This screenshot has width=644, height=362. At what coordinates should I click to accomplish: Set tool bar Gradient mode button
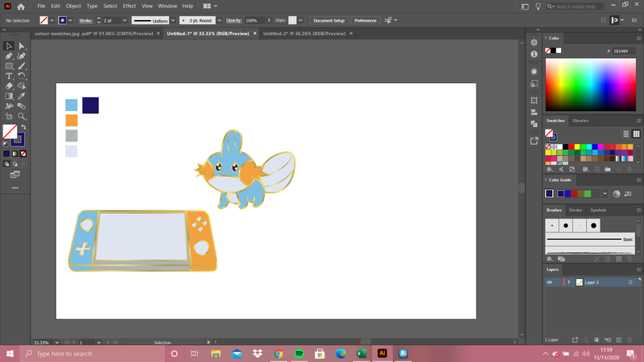[x=14, y=154]
